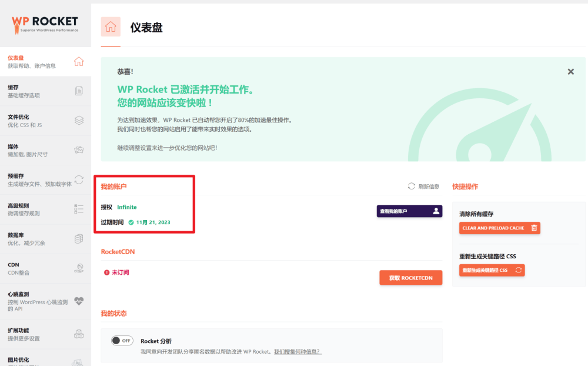Open the 预缓存 settings page
Screen dimensions: 588x366
point(45,180)
